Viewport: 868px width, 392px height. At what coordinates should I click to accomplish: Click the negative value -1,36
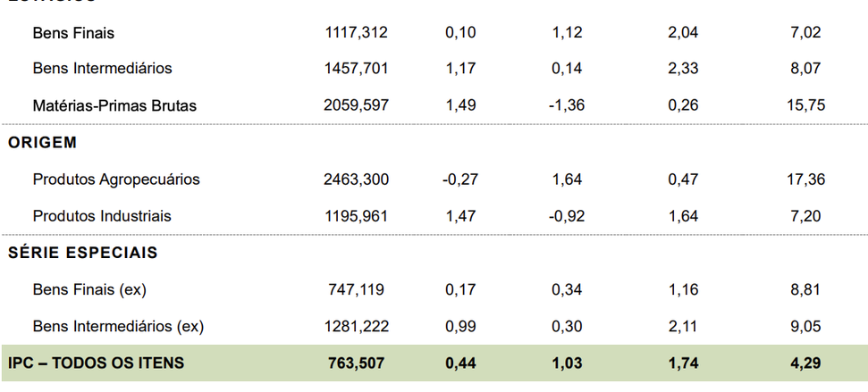[x=567, y=105]
